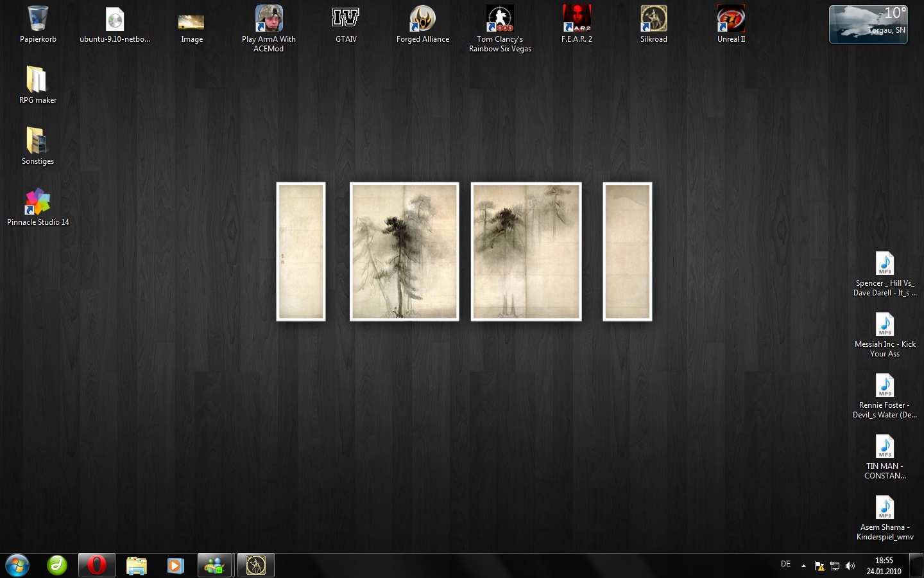Click the Show desktop button at taskbar end
Viewport: 924px width, 578px height.
pos(916,565)
